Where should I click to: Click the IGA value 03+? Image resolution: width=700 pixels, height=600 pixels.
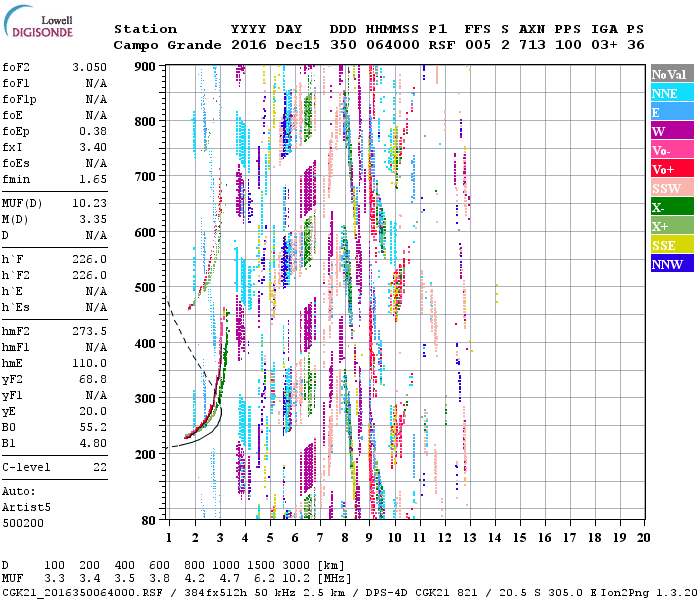[x=604, y=45]
